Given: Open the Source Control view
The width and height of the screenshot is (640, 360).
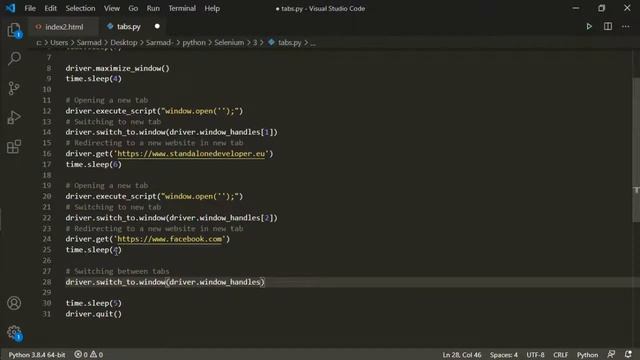Looking at the screenshot, I should 14,88.
